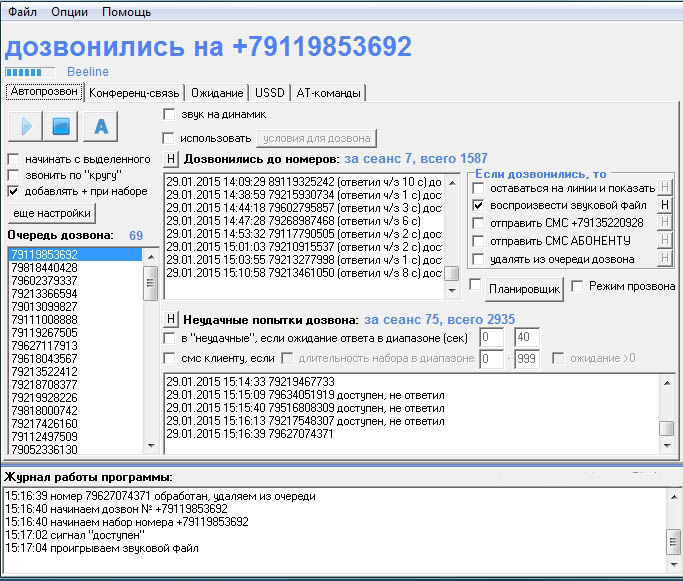The height and width of the screenshot is (581, 683).
Task: Open the Планировщик button
Action: pyautogui.click(x=523, y=289)
